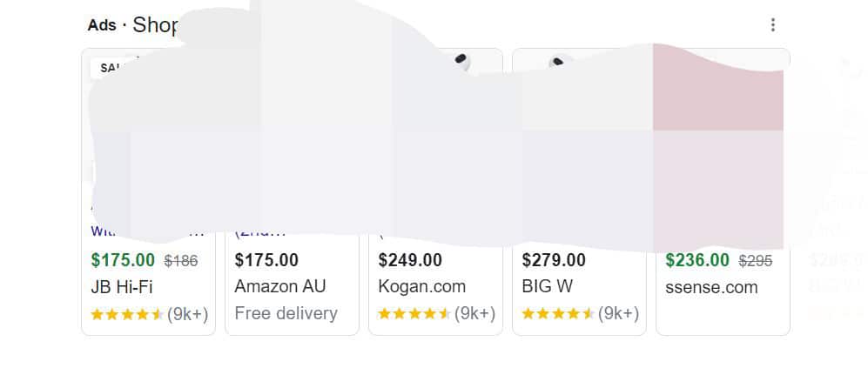Open the JB Hi-Fi store listing

pos(121,287)
